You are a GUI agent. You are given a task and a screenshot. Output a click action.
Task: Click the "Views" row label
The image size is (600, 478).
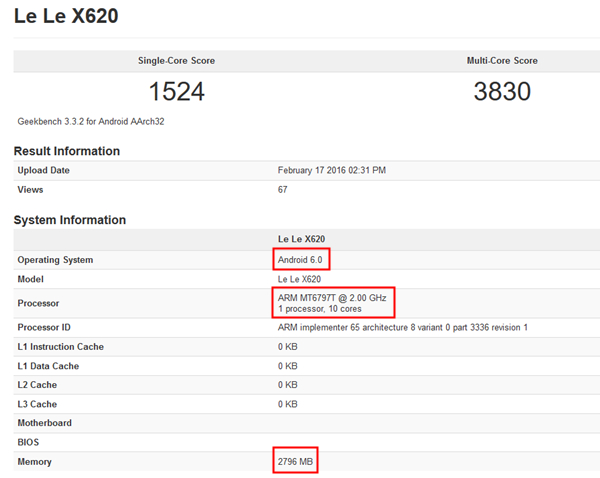pyautogui.click(x=30, y=189)
